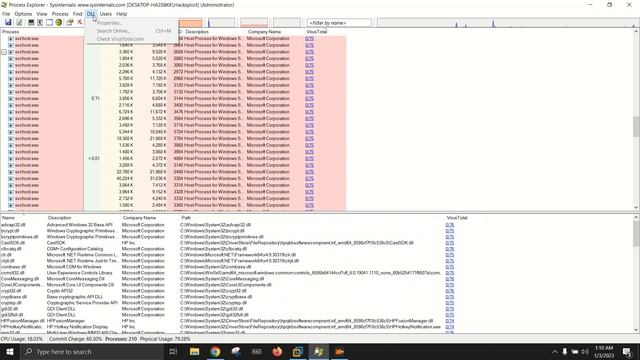Open the orange CPU usage mini graph
This screenshot has height=360, width=640.
(190, 23)
